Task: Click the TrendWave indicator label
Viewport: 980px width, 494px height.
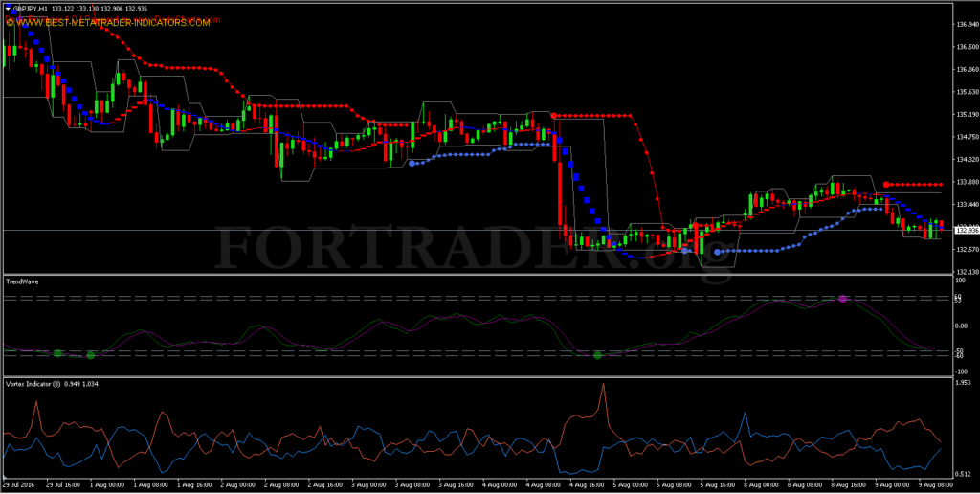Action: (22, 282)
